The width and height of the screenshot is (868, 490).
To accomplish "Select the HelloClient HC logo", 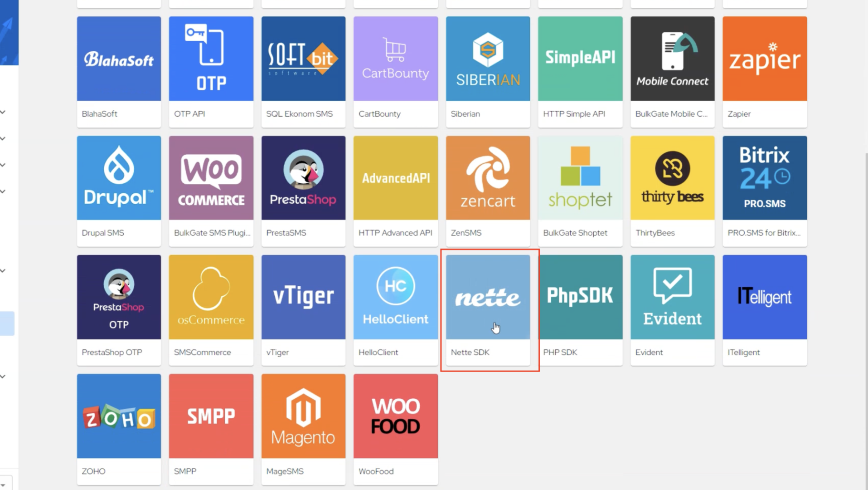I will click(x=396, y=297).
